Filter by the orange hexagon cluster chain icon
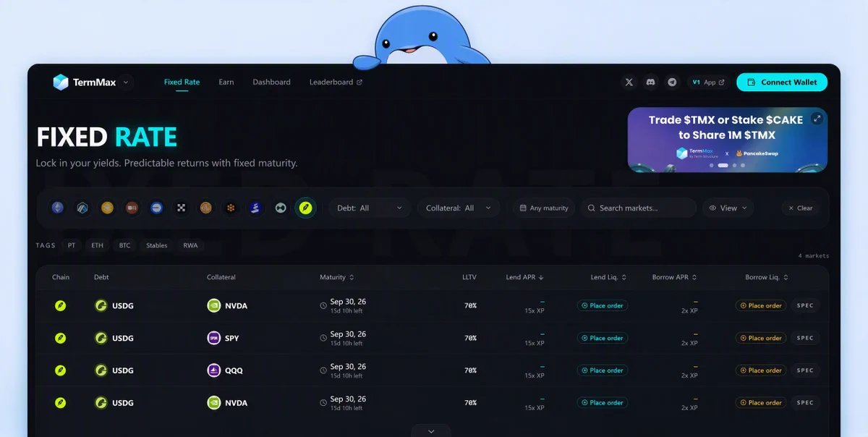The height and width of the screenshot is (437, 868). coord(230,208)
